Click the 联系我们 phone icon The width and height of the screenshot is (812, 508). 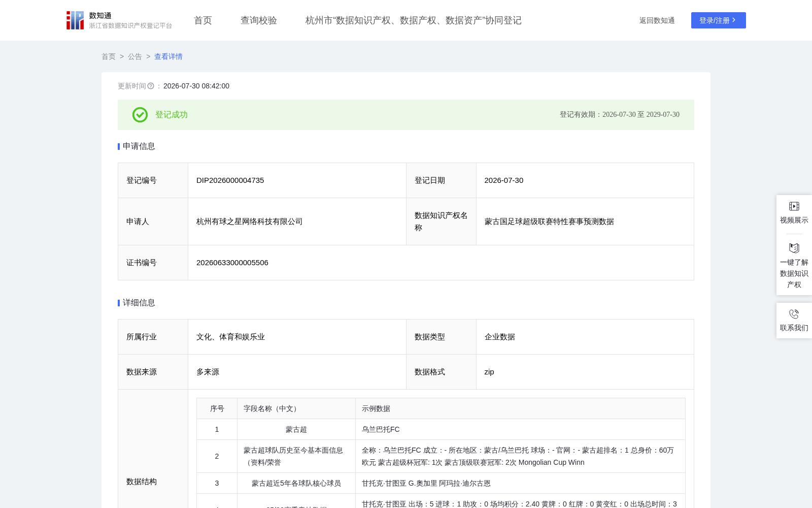pyautogui.click(x=794, y=314)
